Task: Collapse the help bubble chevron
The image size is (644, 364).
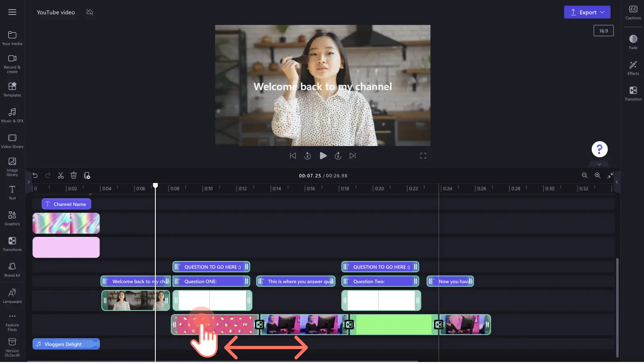Action: [x=599, y=164]
